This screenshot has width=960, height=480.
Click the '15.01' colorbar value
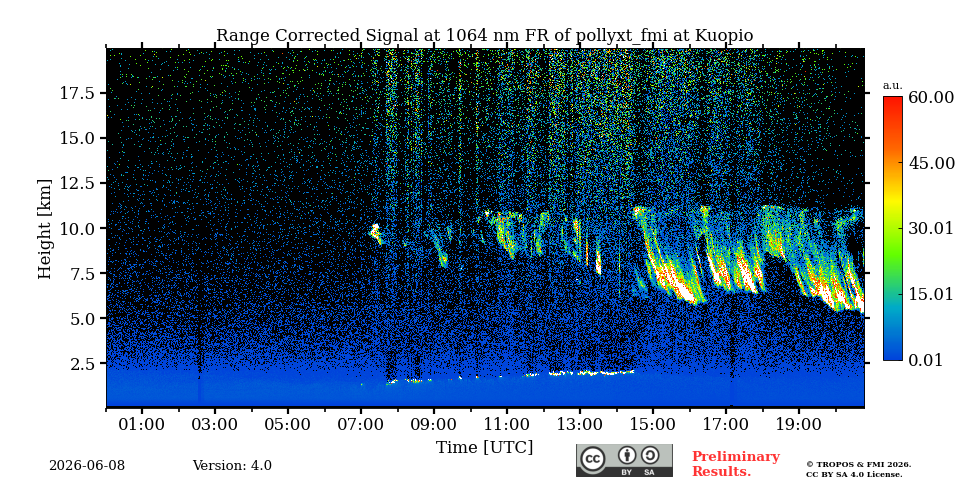tap(931, 294)
